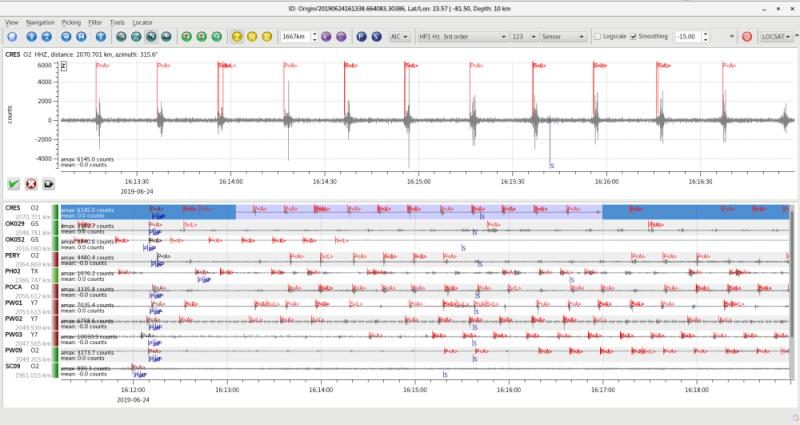Image resolution: width=800 pixels, height=425 pixels.
Task: Open the Sensor dropdown
Action: click(563, 37)
